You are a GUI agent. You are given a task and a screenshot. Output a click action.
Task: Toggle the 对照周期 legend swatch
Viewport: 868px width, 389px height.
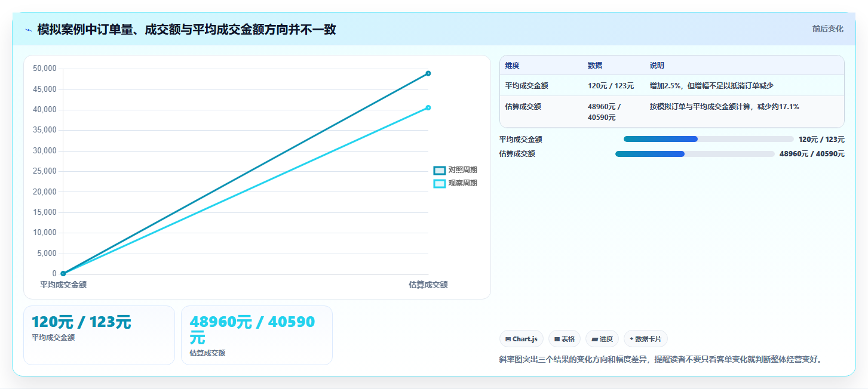439,170
